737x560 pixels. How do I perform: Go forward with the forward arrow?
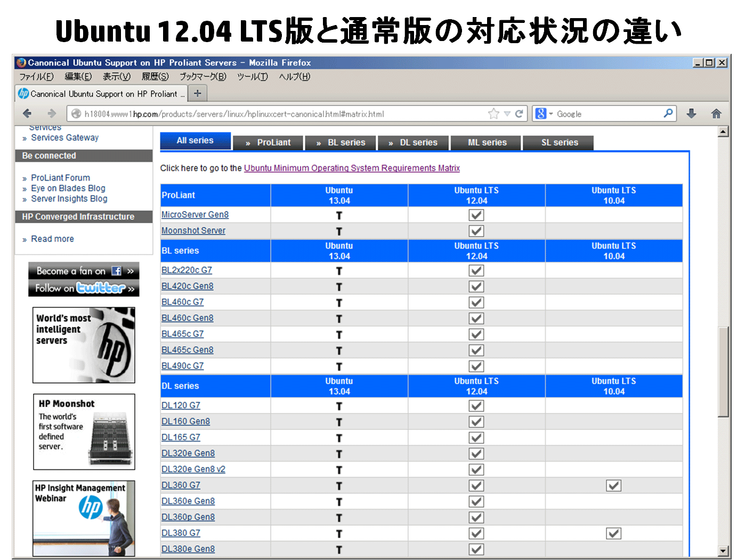[x=52, y=113]
